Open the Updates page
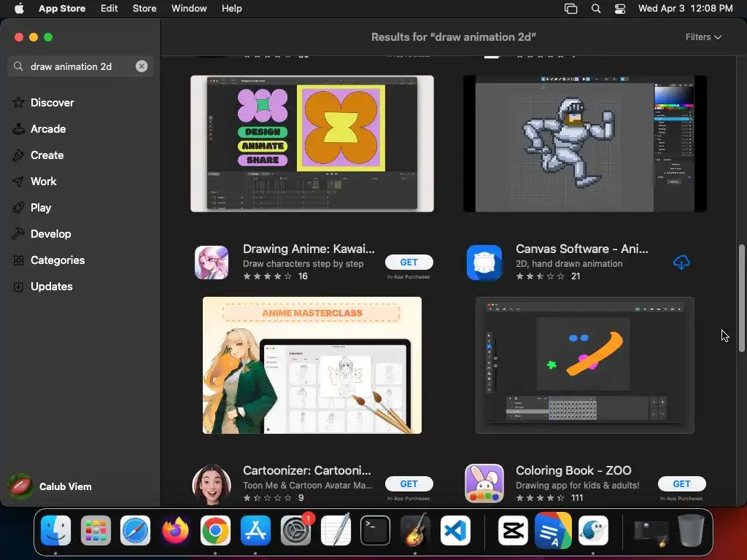This screenshot has height=560, width=747. (52, 286)
